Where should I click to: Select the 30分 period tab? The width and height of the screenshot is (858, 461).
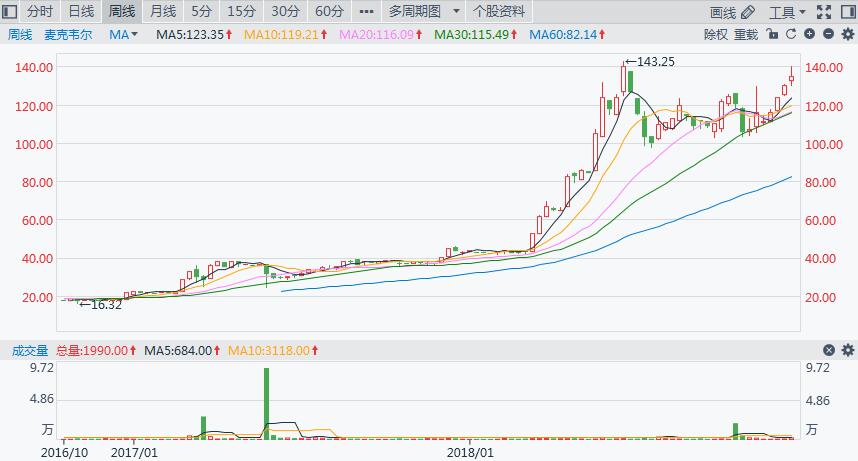click(286, 11)
